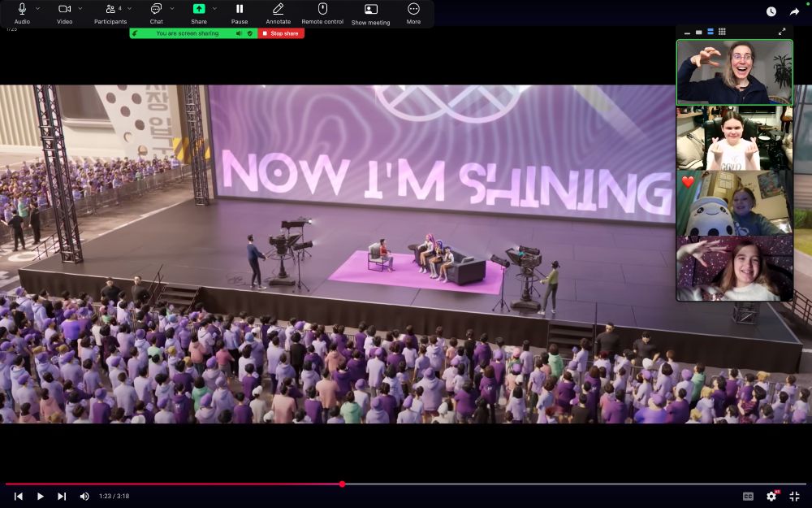The image size is (812, 508).
Task: Select the bottom participant video thumbnail
Action: (x=734, y=268)
